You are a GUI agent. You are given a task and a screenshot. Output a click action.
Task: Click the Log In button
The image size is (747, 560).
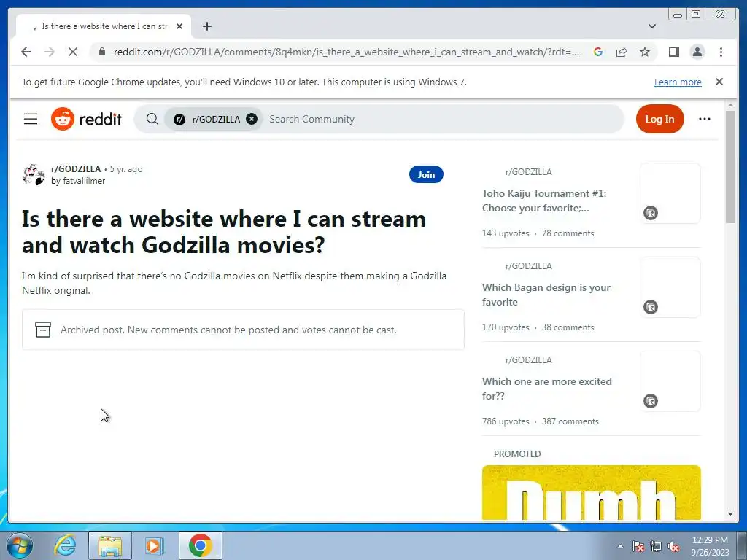coord(659,119)
